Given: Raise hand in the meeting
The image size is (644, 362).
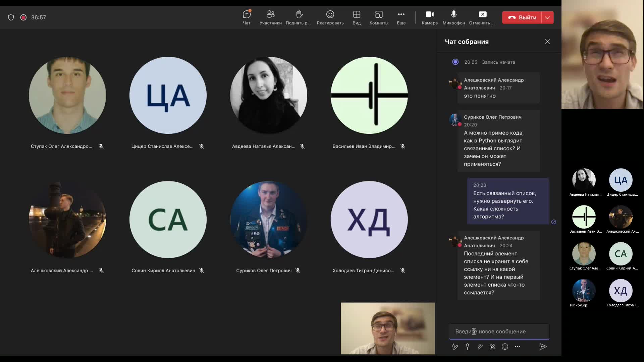Looking at the screenshot, I should (x=298, y=17).
